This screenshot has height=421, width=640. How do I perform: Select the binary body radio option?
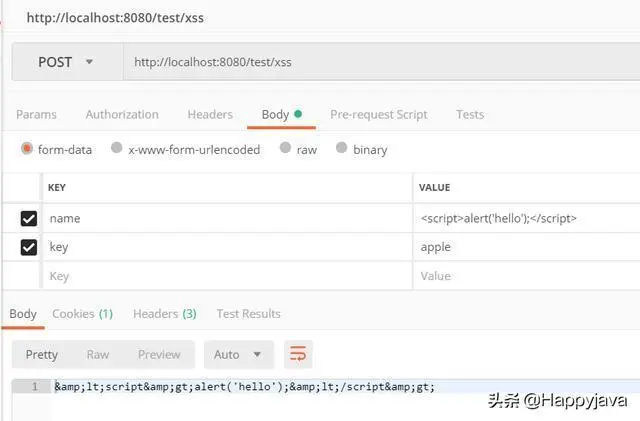[341, 147]
